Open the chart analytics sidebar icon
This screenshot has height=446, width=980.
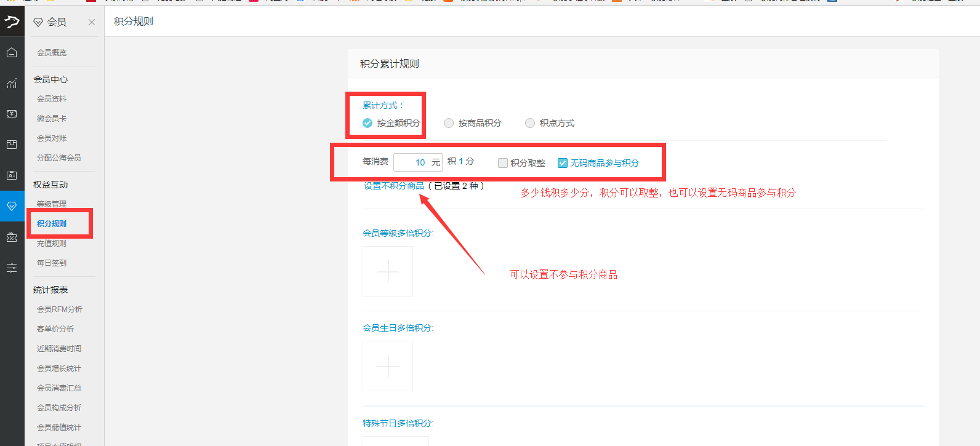coord(12,84)
